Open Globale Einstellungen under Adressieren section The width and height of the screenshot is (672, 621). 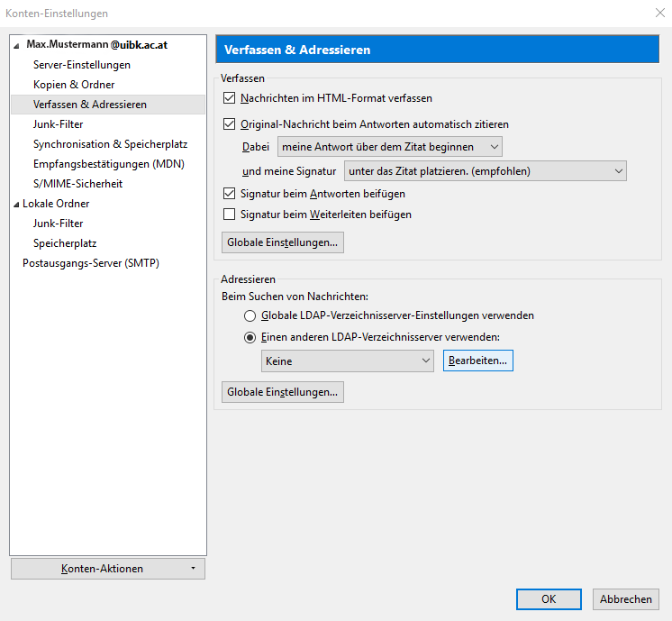coord(282,392)
